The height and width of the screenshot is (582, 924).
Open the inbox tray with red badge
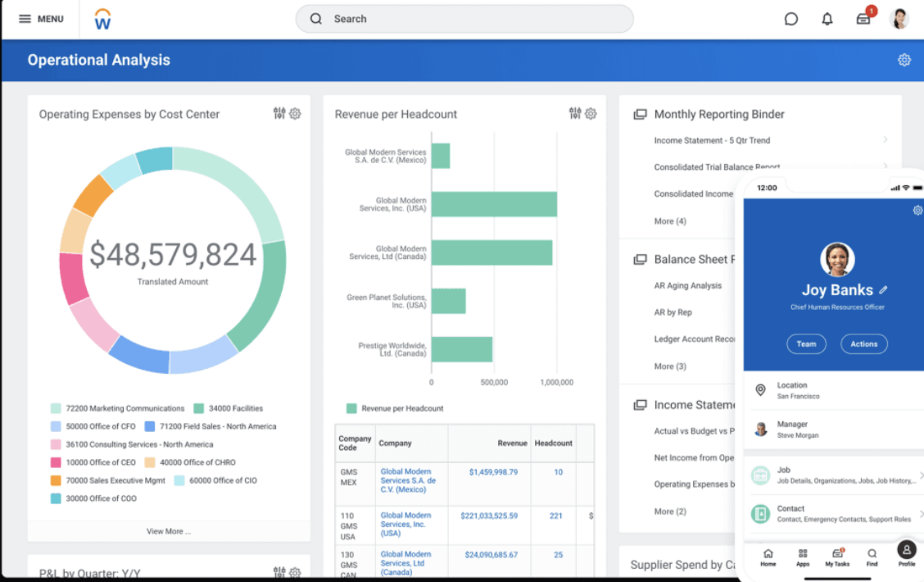click(863, 19)
